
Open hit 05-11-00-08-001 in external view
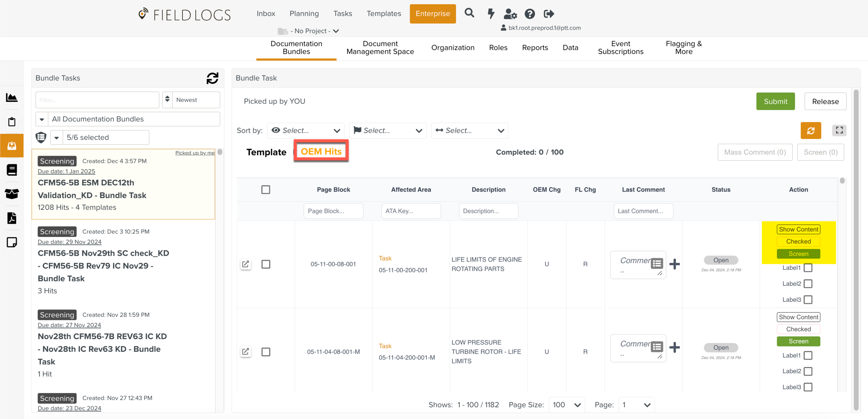245,264
